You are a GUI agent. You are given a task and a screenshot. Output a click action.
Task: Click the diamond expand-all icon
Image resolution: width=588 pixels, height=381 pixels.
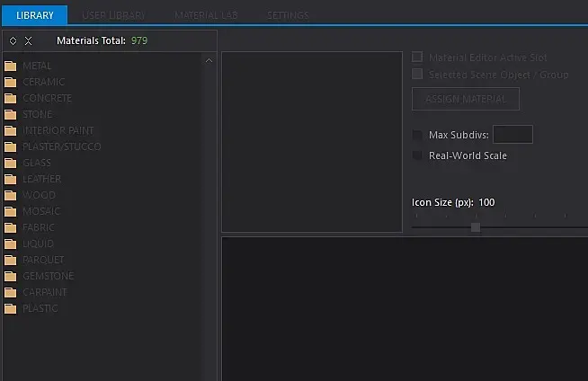pyautogui.click(x=13, y=40)
